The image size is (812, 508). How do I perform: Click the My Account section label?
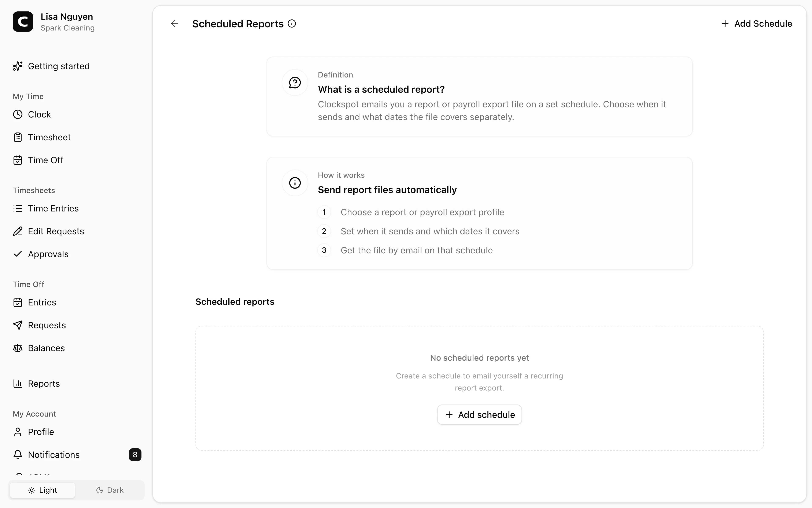[34, 414]
